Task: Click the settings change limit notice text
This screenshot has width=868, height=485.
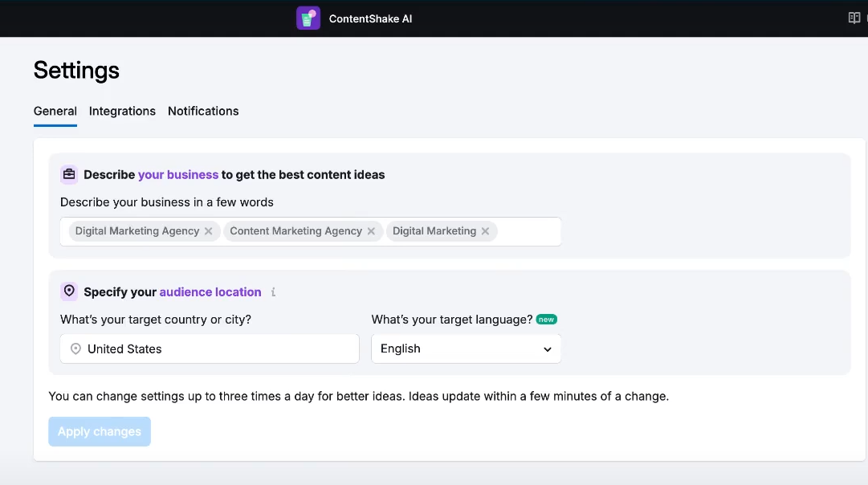Action: pyautogui.click(x=359, y=397)
